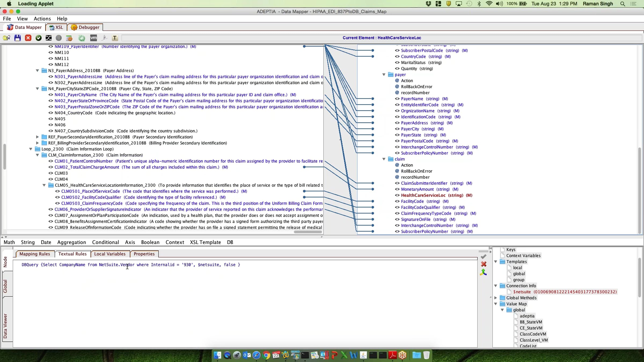Viewport: 644px width, 362px height.
Task: Cancel the textual rule with red cross
Action: click(x=484, y=264)
